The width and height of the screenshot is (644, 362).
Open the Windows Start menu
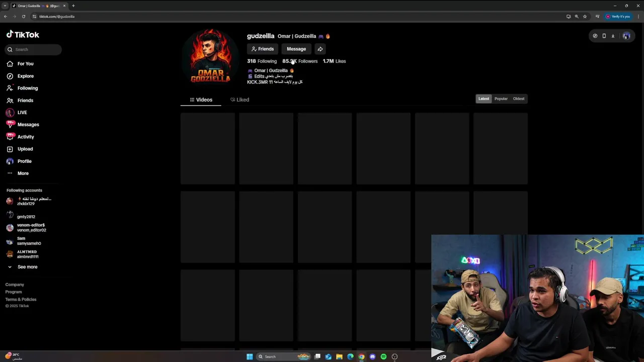point(250,356)
